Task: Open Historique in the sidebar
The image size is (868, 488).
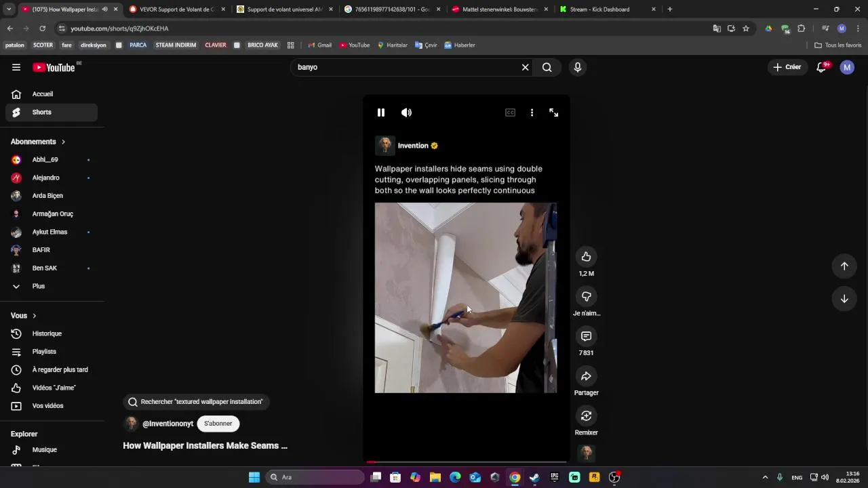Action: [x=52, y=333]
